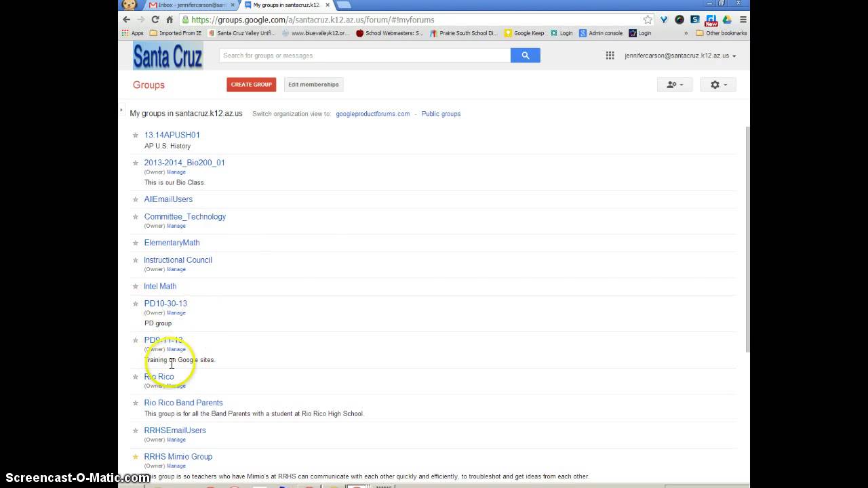Open the googleproductforums.com link
The width and height of the screenshot is (868, 488).
[373, 114]
